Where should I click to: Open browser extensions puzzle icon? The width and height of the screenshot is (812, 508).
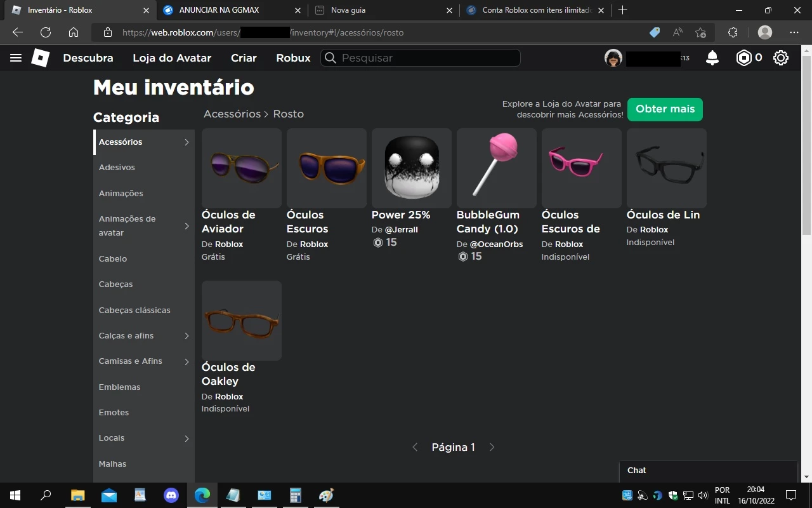point(733,32)
